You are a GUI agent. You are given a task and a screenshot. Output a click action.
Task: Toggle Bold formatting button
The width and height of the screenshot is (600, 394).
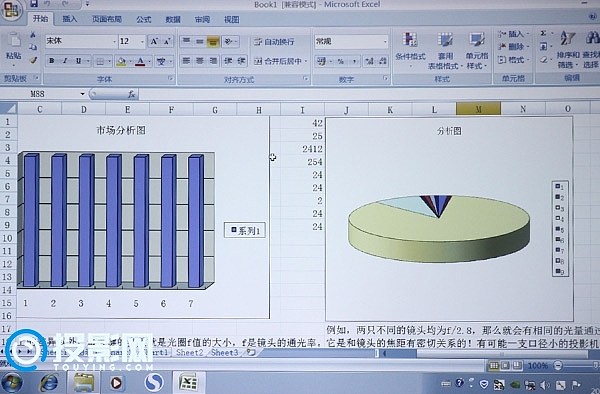[52, 61]
